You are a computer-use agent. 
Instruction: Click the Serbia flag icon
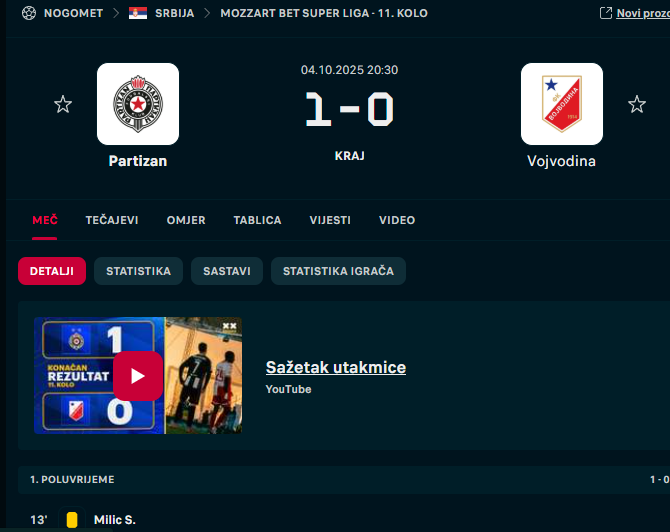(138, 13)
